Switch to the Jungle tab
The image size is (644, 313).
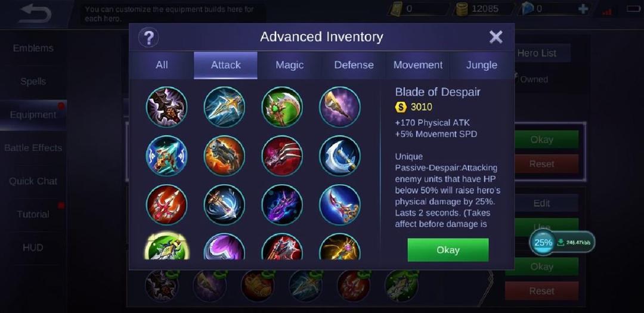[482, 65]
